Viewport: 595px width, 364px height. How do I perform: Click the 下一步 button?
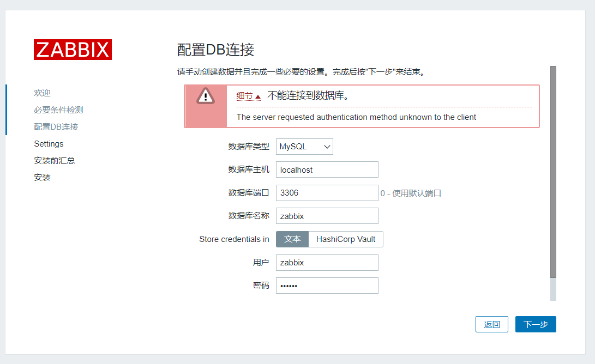click(535, 324)
